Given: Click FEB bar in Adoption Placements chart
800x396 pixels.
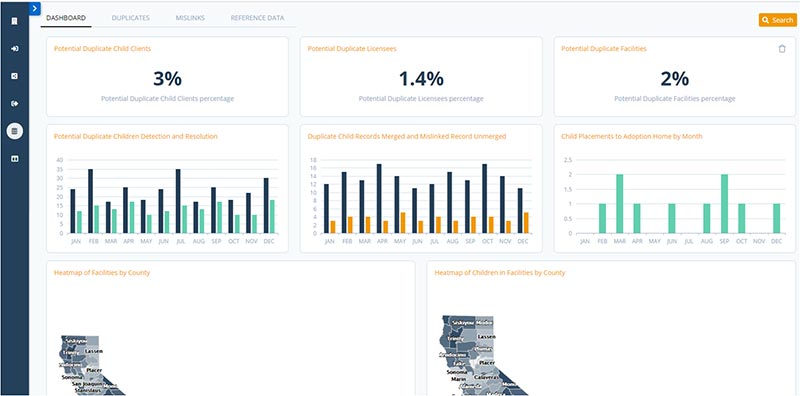Looking at the screenshot, I should click(602, 218).
